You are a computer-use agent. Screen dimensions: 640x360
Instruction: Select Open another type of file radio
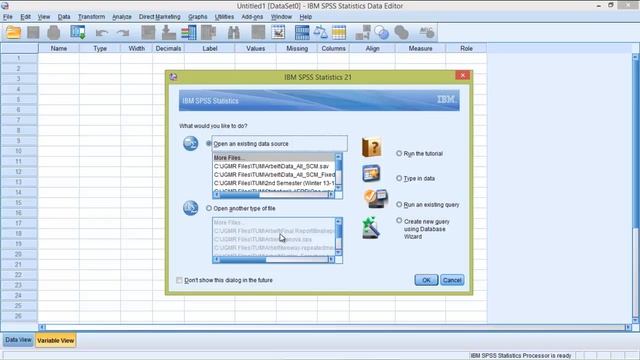click(x=209, y=208)
